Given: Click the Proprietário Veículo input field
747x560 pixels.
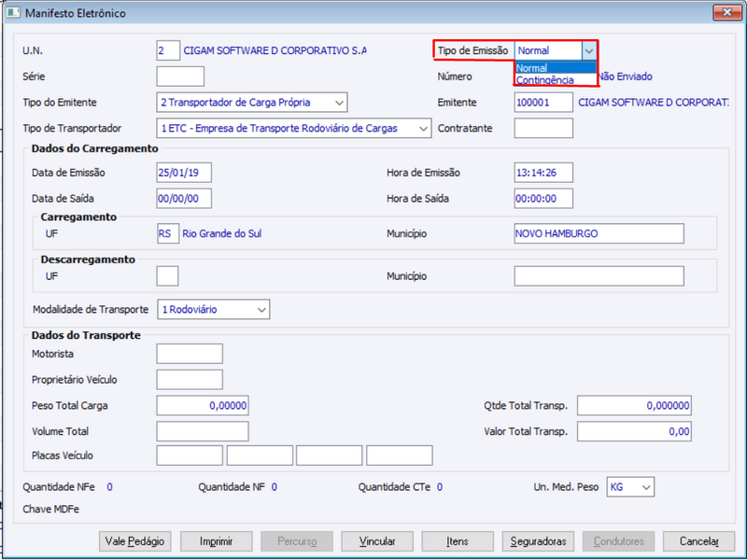Looking at the screenshot, I should (x=190, y=380).
